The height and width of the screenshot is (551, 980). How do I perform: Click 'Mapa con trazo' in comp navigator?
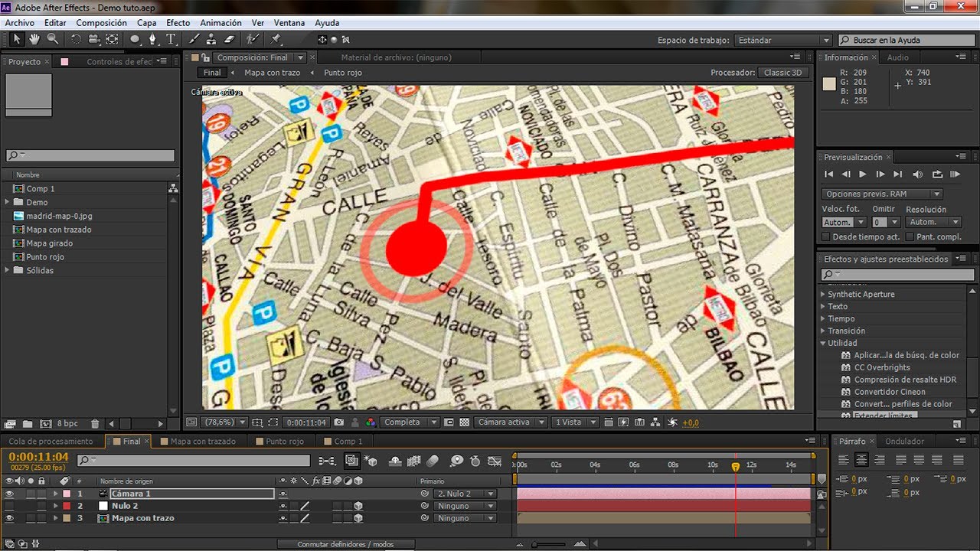point(272,73)
